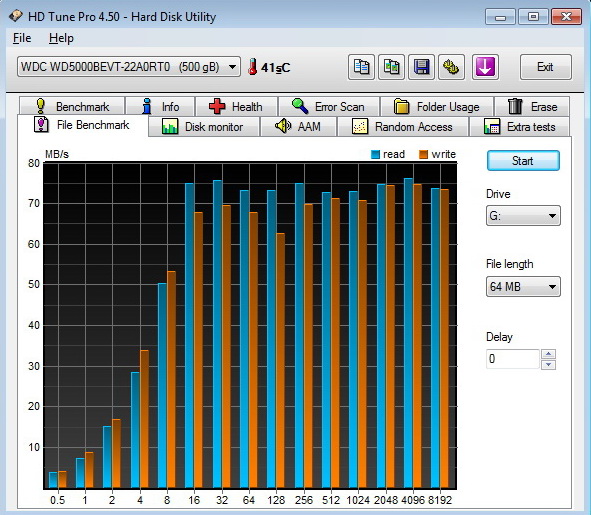Image resolution: width=591 pixels, height=515 pixels.
Task: Click the orange write legend swatch
Action: tap(424, 154)
